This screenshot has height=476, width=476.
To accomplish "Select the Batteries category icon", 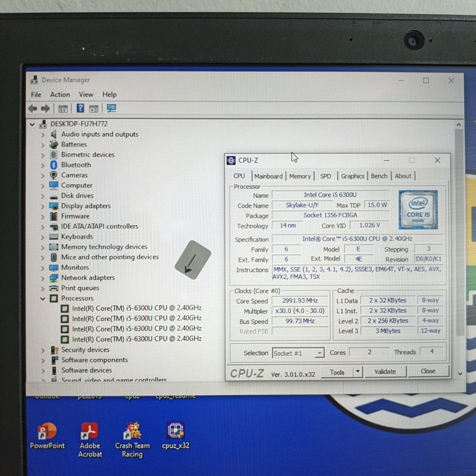I will coord(54,145).
